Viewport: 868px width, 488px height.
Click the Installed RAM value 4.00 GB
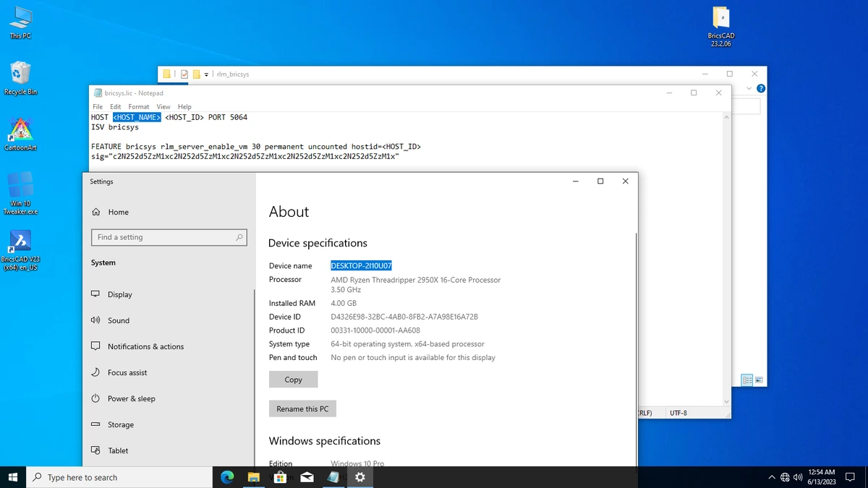pos(344,303)
